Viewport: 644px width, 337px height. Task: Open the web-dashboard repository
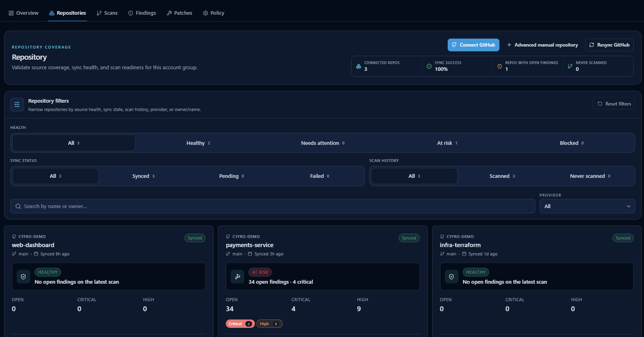33,245
